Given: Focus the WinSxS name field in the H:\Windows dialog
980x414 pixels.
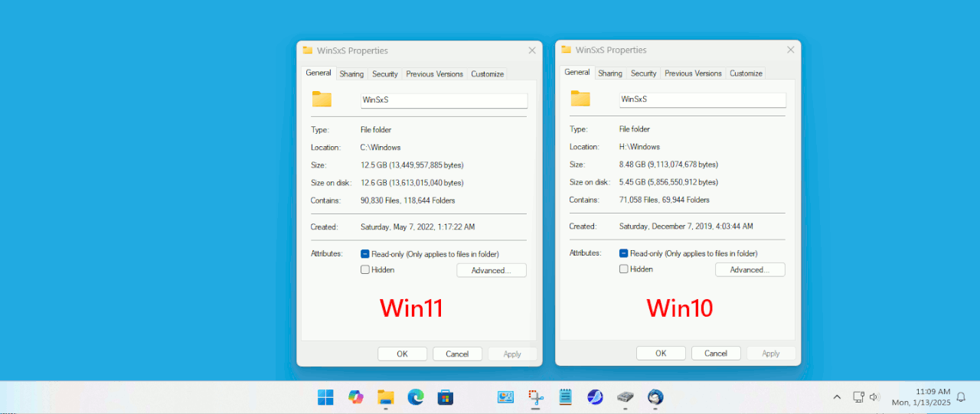Looking at the screenshot, I should pyautogui.click(x=703, y=99).
